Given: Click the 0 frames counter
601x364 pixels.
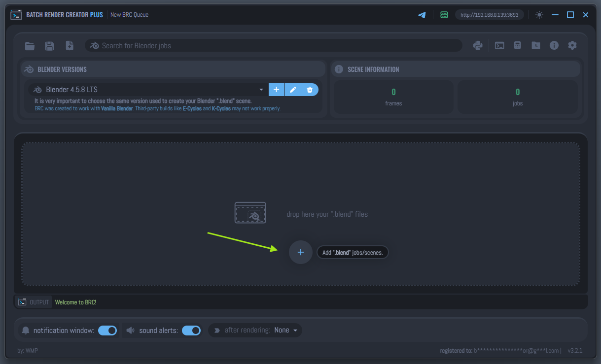Looking at the screenshot, I should pos(393,97).
